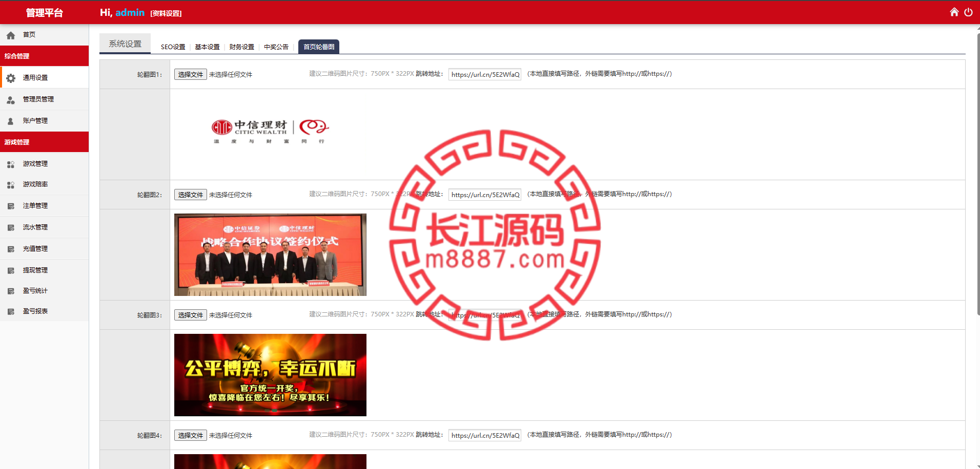Click the icon beside 盈亏统计
Image resolution: width=980 pixels, height=469 pixels.
click(x=11, y=291)
